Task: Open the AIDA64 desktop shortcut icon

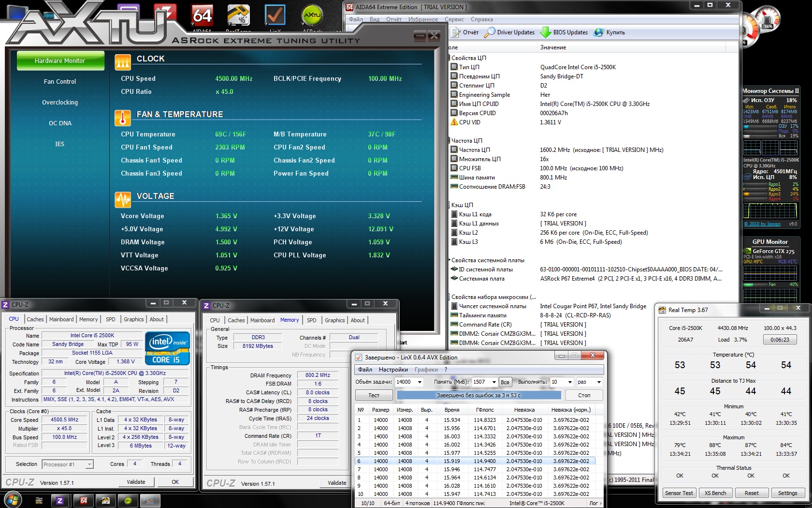Action: coord(202,16)
